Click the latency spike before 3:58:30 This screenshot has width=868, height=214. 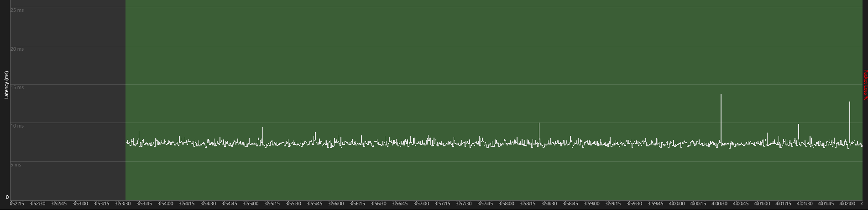(539, 133)
